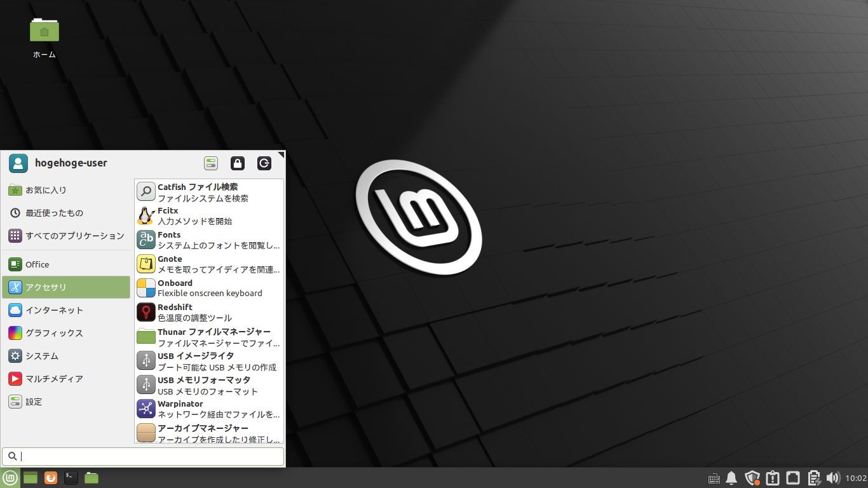Select the Office category
The width and height of the screenshot is (868, 488).
(66, 264)
